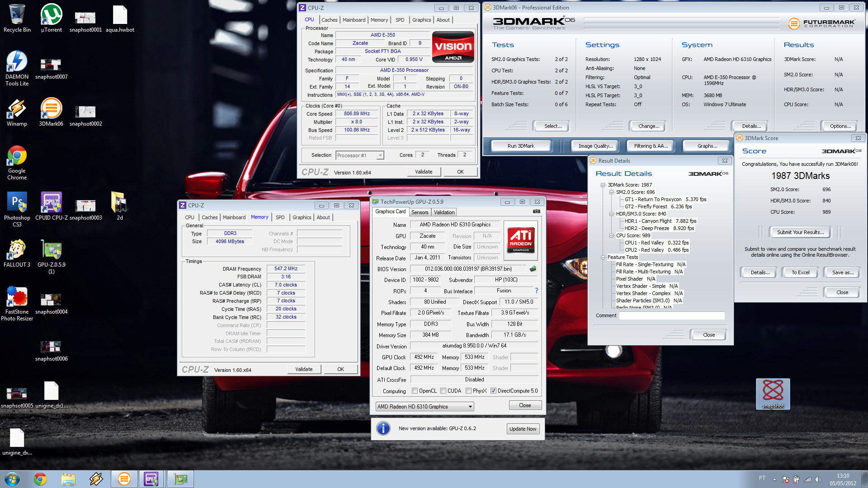Open the volume icon in the system tray

(818, 479)
